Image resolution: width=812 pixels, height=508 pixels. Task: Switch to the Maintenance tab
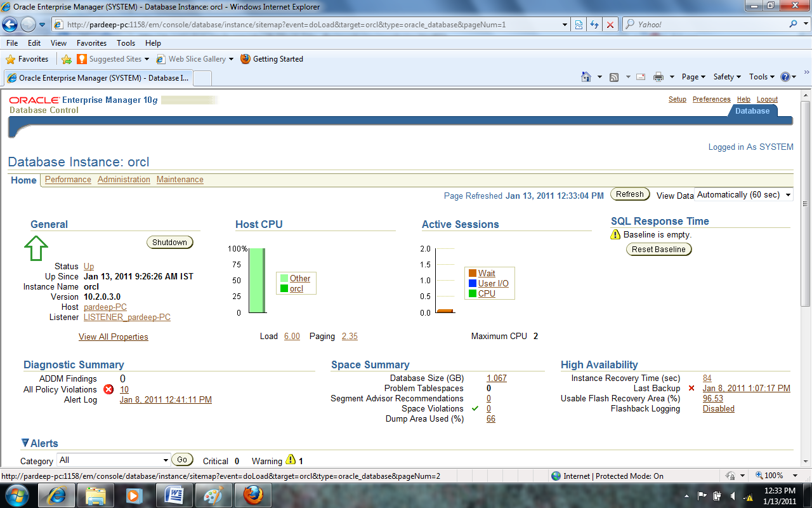click(180, 180)
